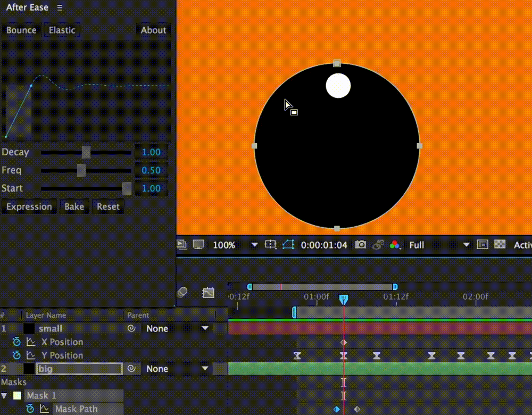Select the Y Position property
Viewport: 532px width, 415px height.
coord(62,355)
